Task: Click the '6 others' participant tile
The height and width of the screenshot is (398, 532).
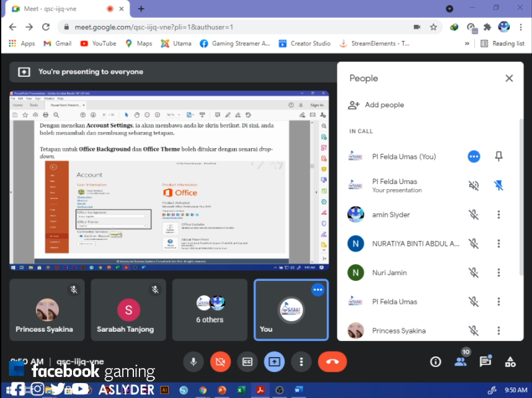Action: [210, 309]
